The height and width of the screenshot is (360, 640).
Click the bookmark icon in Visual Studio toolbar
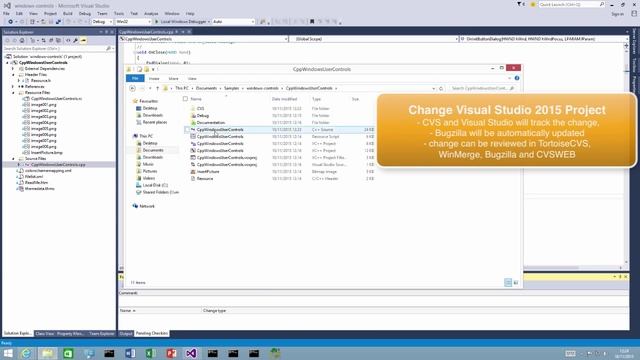312,22
